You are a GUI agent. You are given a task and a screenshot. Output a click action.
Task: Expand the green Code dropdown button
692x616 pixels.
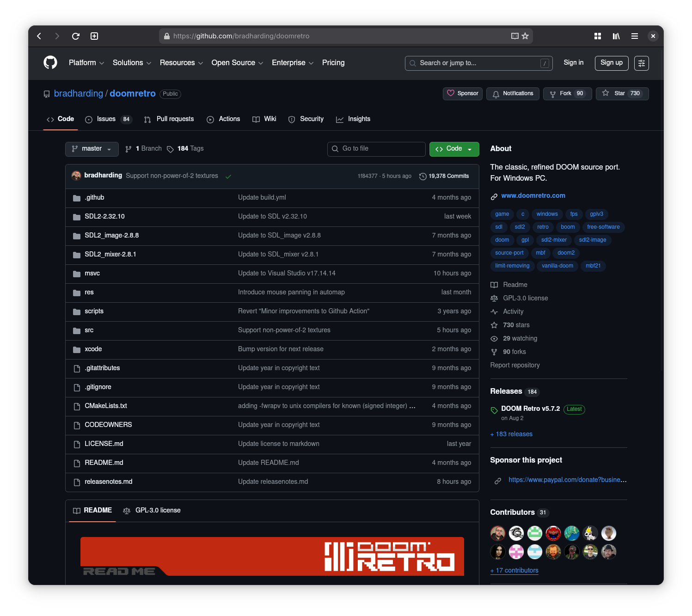pyautogui.click(x=454, y=149)
